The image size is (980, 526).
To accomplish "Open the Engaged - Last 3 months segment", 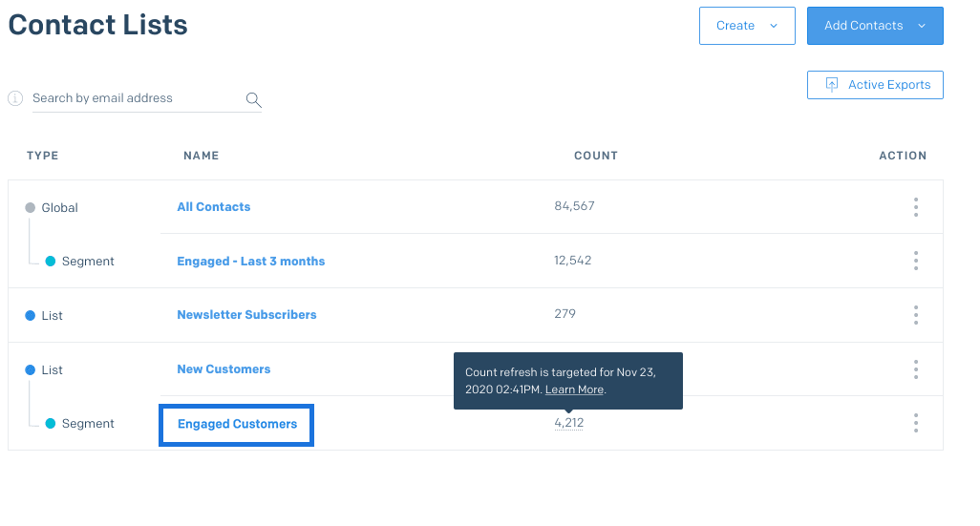I will 251,262.
